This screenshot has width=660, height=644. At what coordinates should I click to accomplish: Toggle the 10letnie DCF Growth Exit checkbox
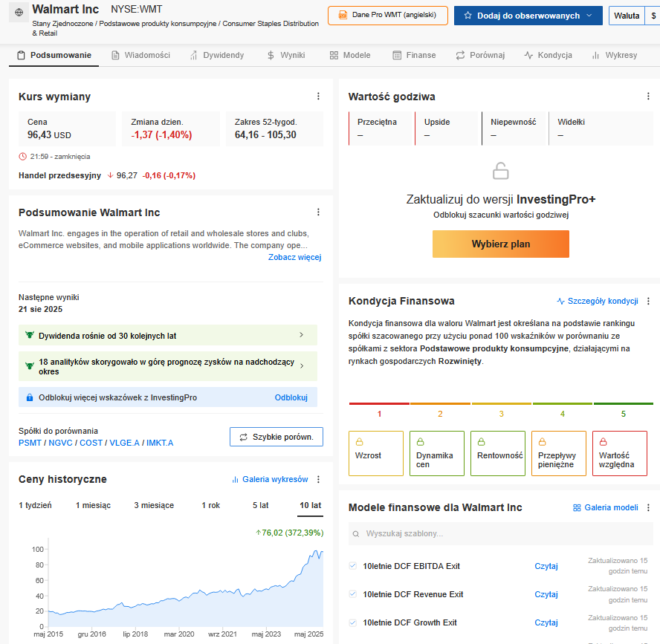pyautogui.click(x=353, y=622)
